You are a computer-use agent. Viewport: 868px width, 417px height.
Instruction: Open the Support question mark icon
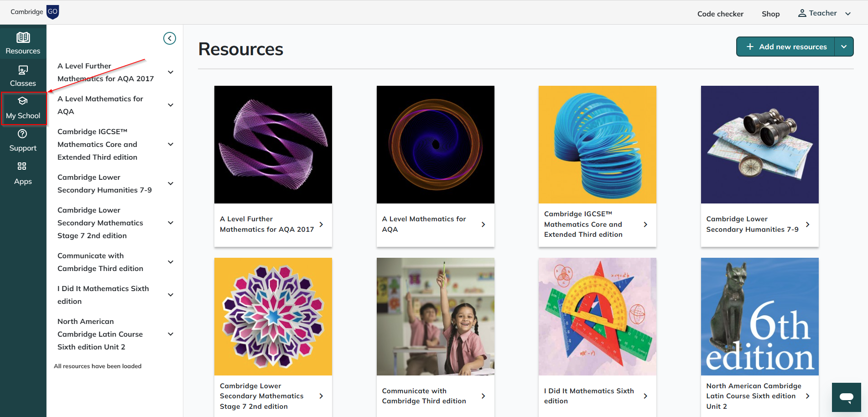click(x=22, y=134)
